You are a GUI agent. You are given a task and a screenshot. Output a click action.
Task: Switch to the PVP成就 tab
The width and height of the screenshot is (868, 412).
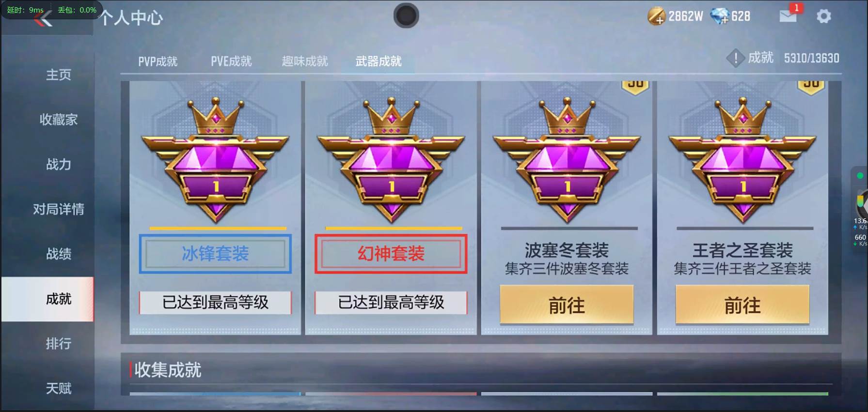point(158,61)
